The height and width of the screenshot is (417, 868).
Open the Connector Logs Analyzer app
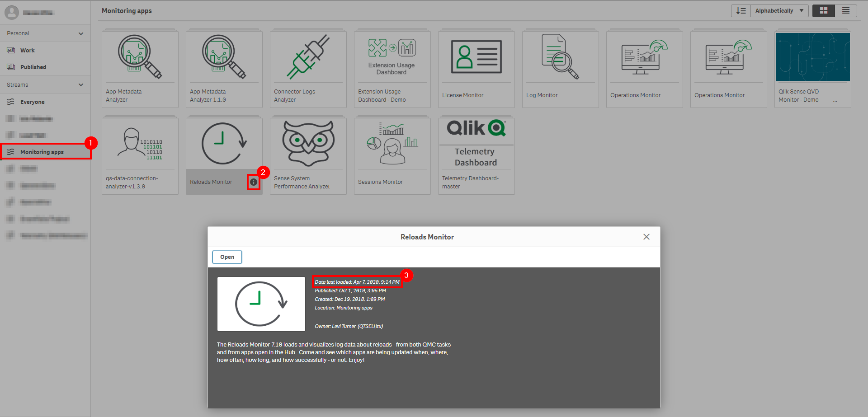308,63
